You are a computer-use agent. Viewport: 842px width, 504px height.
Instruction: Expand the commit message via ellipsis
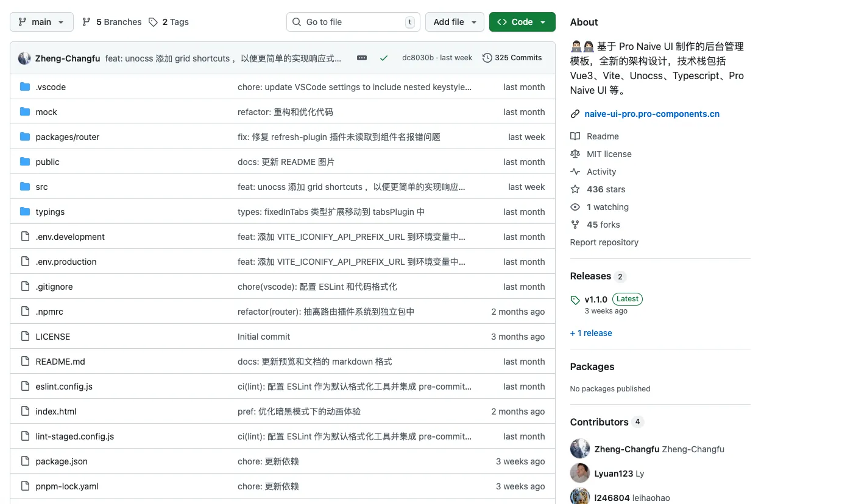[x=362, y=58]
